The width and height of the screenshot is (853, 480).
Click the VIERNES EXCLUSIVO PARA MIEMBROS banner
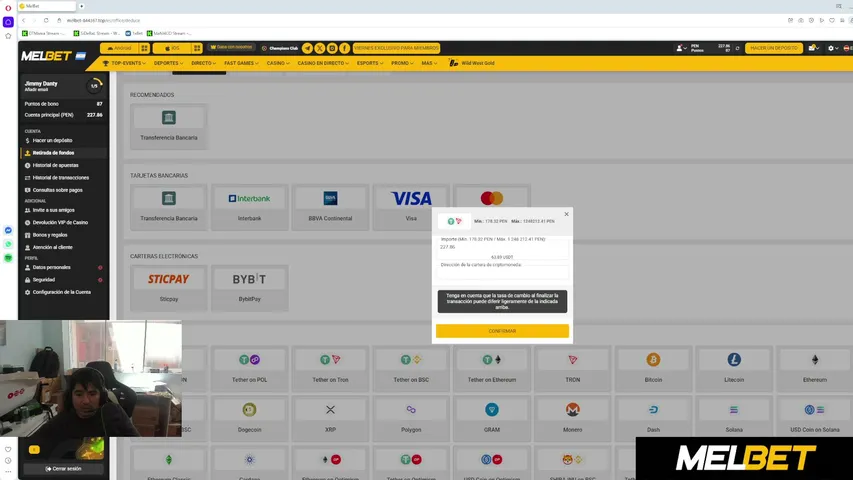396,48
